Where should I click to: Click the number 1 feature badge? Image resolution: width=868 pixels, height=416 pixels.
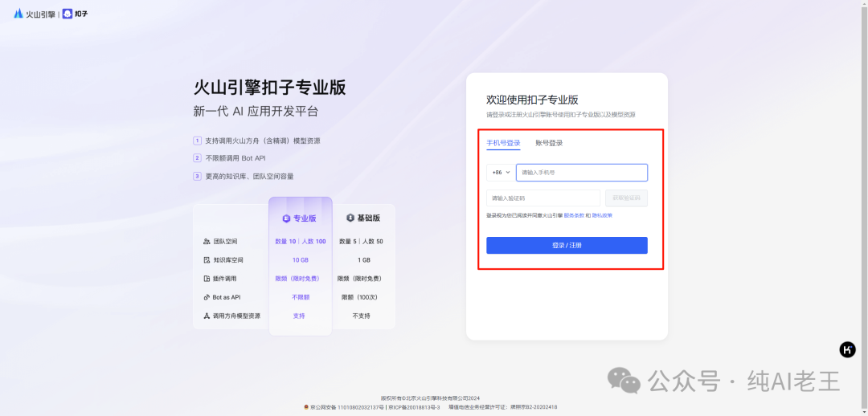[197, 141]
